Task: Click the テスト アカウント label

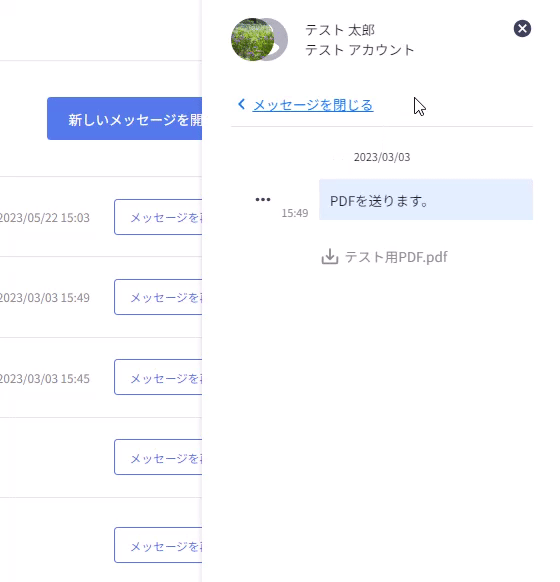Action: click(x=359, y=50)
